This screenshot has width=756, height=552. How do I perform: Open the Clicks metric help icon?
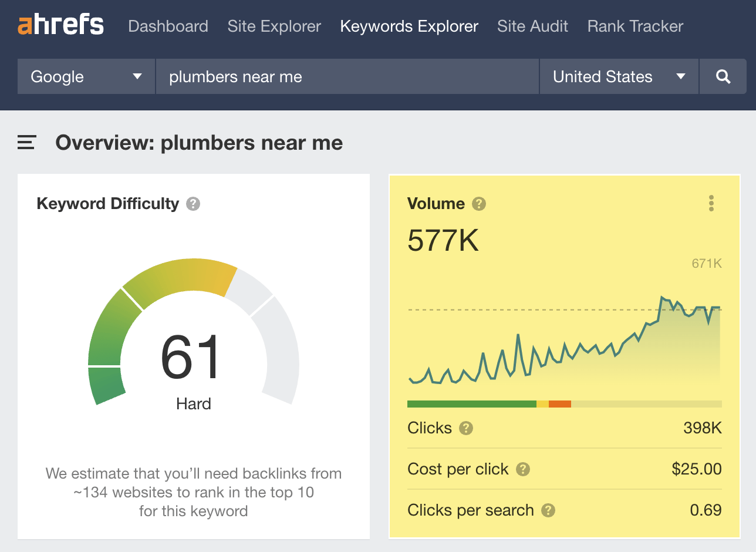click(x=465, y=429)
